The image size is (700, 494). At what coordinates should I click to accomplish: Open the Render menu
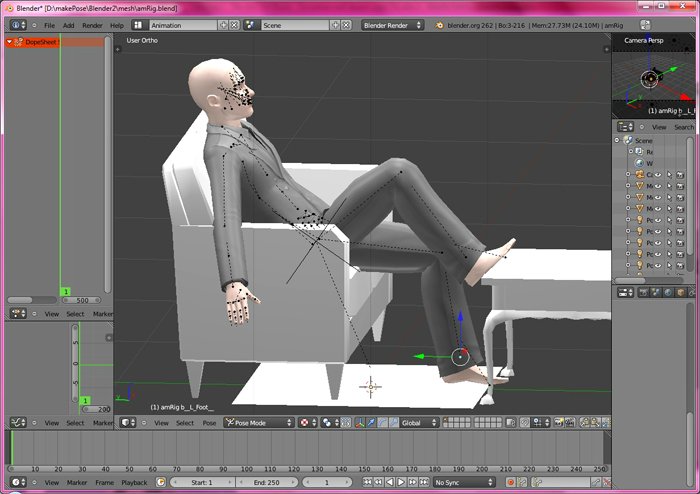click(x=92, y=24)
